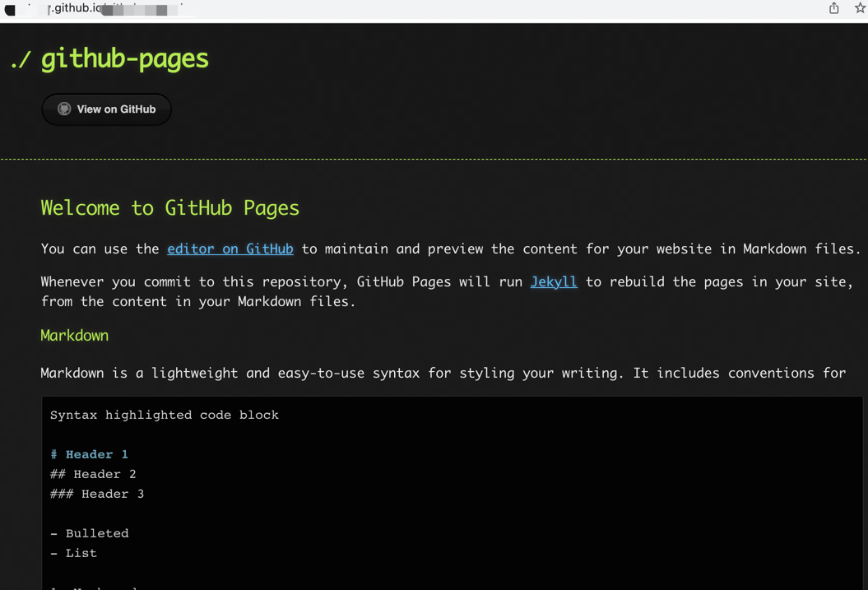Click the share icon in the address bar
The image size is (868, 590).
(833, 8)
